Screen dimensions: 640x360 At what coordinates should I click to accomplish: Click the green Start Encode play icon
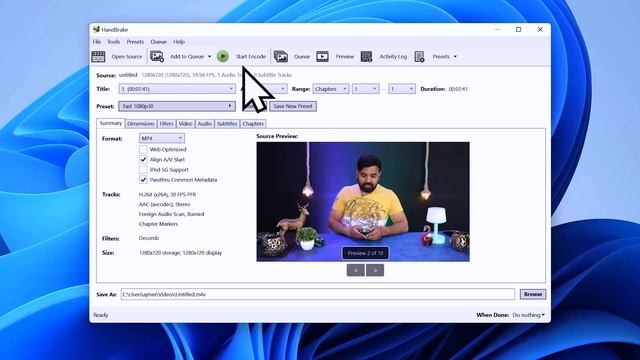click(x=223, y=56)
